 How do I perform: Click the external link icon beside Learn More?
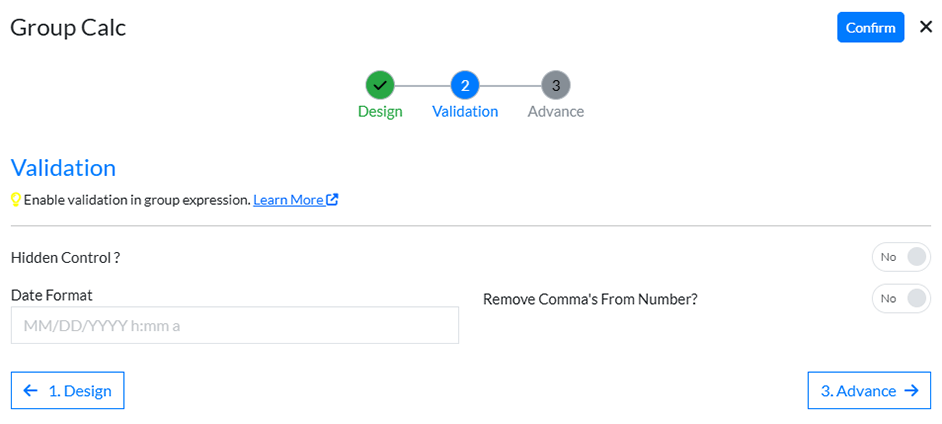[333, 200]
